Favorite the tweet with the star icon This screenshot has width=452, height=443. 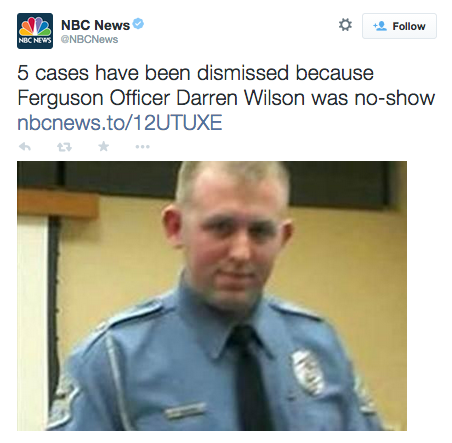(x=104, y=146)
